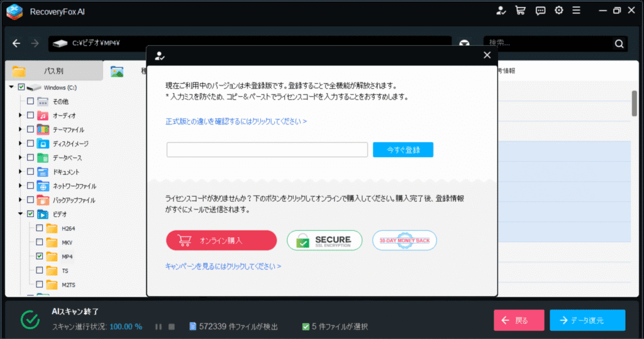The width and height of the screenshot is (644, 339).
Task: Click the search magnifier icon
Action: 619,43
